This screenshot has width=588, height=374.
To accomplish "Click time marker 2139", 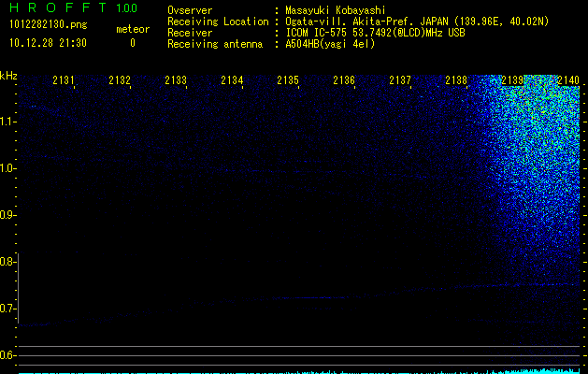I will pyautogui.click(x=512, y=80).
